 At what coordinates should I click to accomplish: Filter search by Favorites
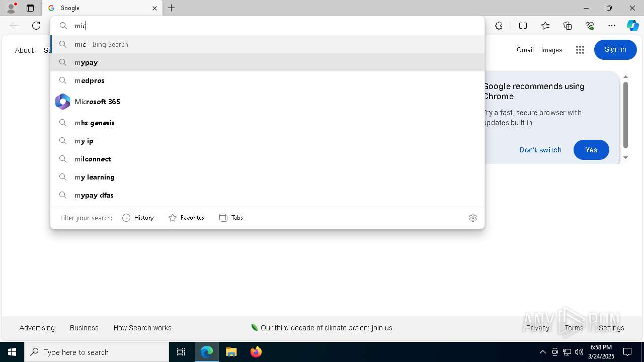[x=186, y=218]
